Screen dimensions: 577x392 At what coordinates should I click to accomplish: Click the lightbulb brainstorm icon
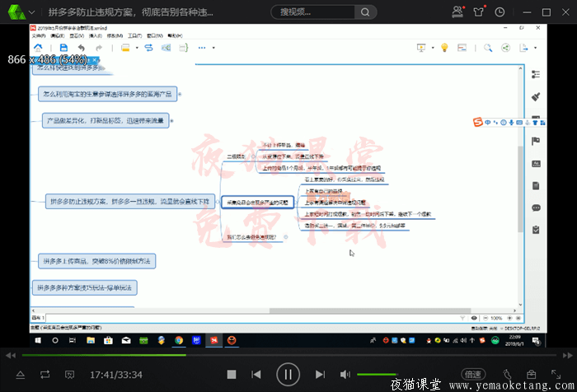click(x=444, y=48)
